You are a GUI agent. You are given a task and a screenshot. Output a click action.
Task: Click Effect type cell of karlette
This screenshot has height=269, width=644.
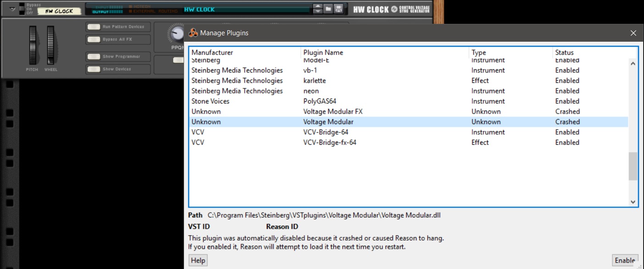[x=480, y=81]
